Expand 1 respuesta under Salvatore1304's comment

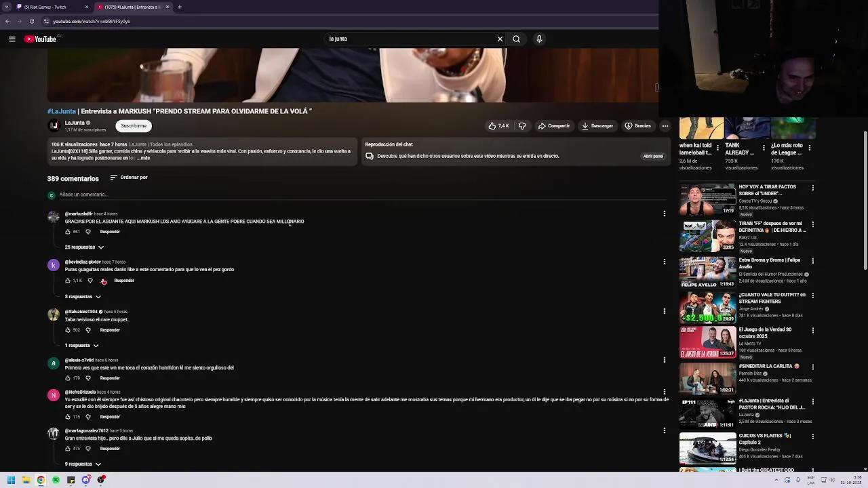pyautogui.click(x=81, y=346)
